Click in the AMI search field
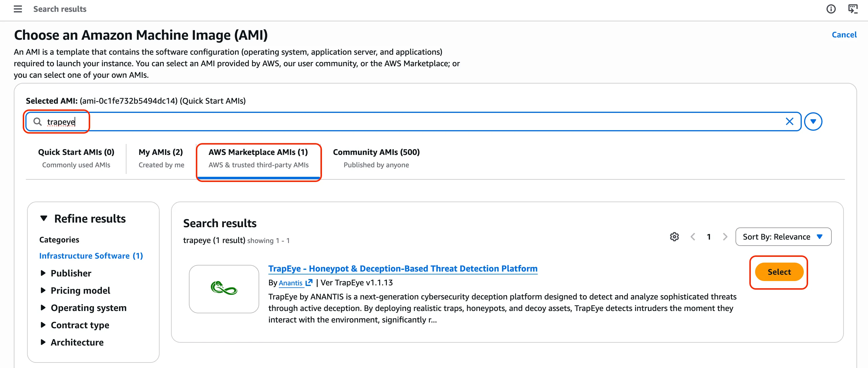868x368 pixels. pyautogui.click(x=404, y=122)
